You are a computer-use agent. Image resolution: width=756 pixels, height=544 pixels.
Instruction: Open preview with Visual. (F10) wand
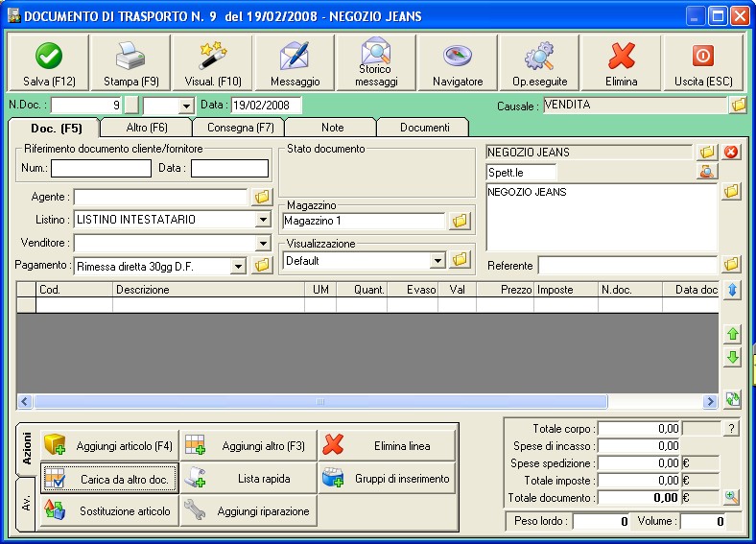[x=213, y=62]
